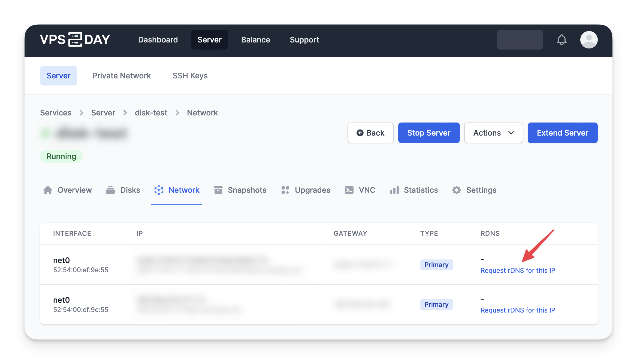637x364 pixels.
Task: Navigate back using the Back button
Action: click(x=371, y=133)
